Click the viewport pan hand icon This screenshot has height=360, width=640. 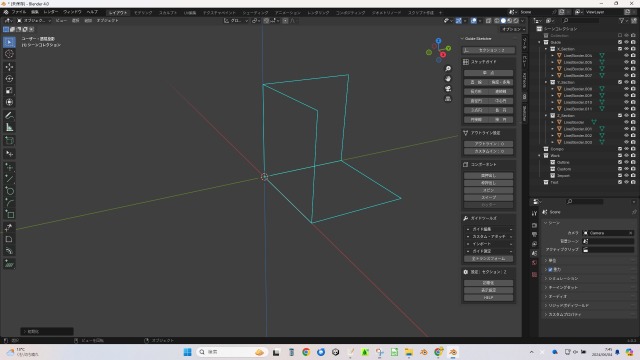pyautogui.click(x=448, y=79)
